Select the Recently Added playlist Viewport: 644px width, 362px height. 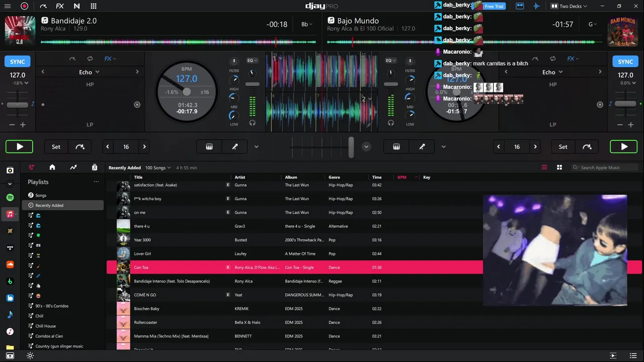click(x=62, y=205)
